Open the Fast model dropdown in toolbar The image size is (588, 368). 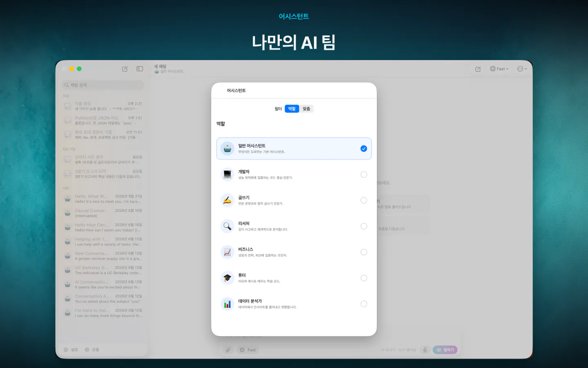pos(499,69)
